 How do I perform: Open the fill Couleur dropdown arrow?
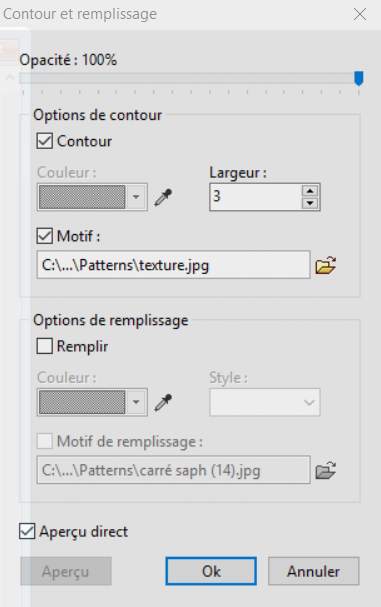point(136,402)
